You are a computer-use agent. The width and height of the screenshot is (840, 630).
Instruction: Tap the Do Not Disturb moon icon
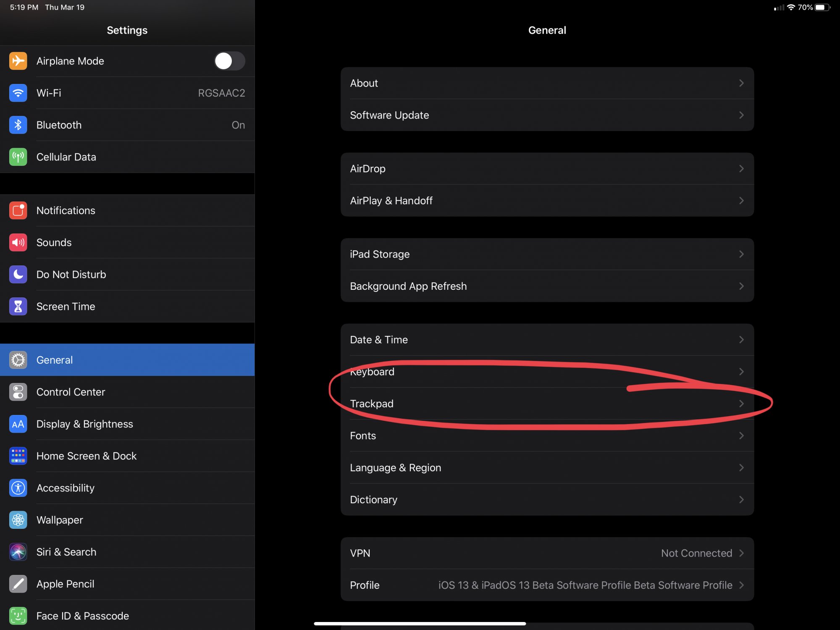click(18, 274)
